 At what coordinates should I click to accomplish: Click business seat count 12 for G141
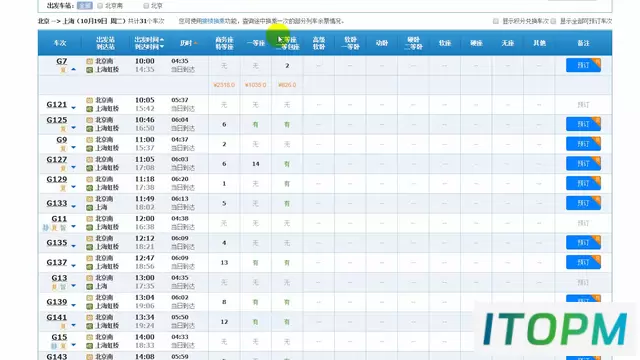pyautogui.click(x=224, y=322)
